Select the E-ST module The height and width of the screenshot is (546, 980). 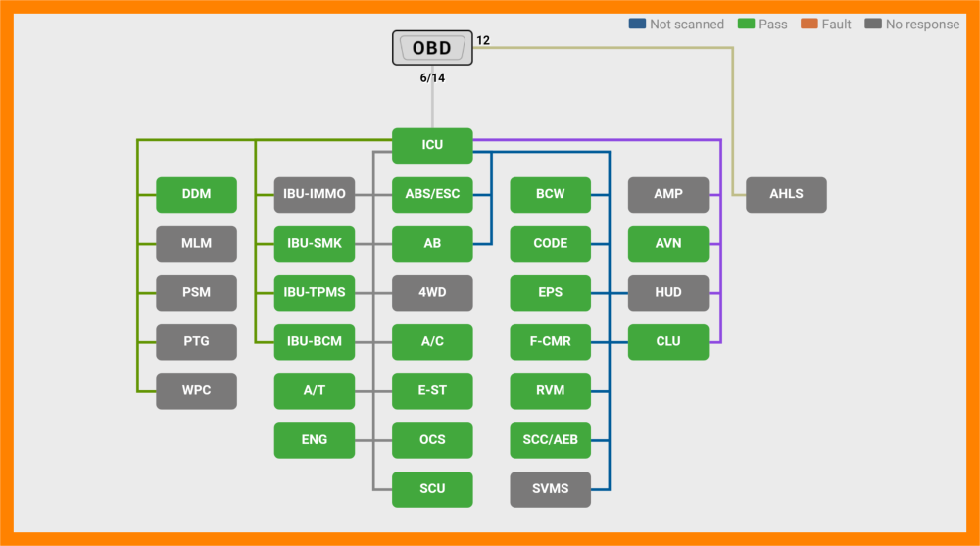pyautogui.click(x=432, y=391)
